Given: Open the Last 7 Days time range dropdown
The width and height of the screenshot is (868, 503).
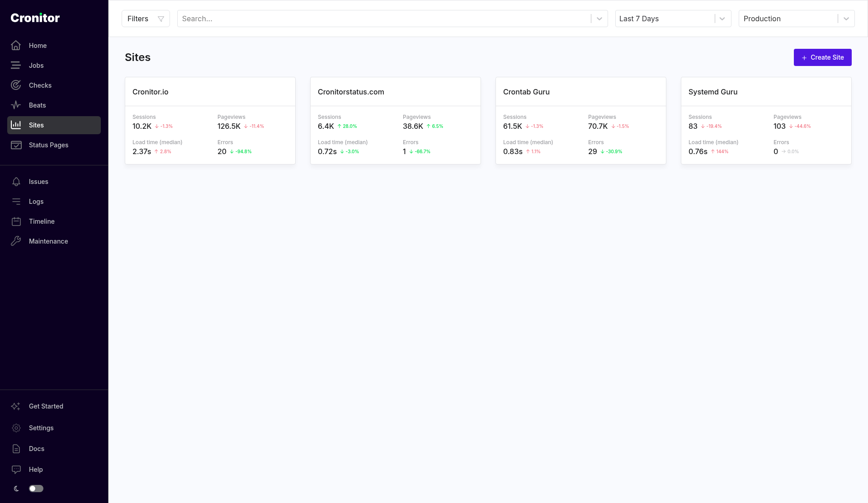Looking at the screenshot, I should click(673, 19).
